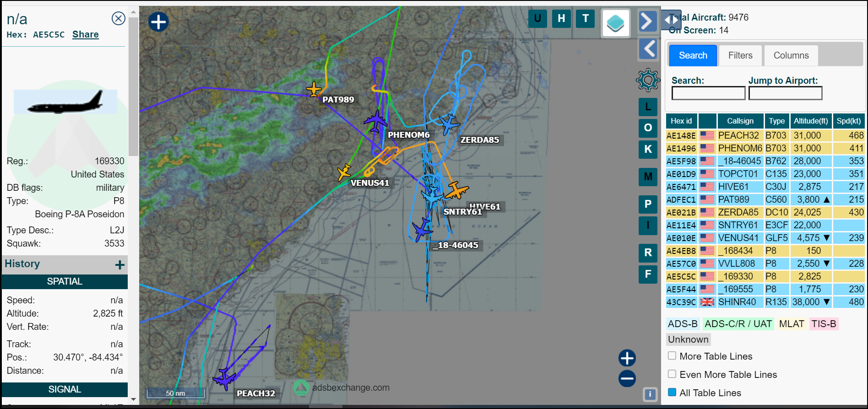Image resolution: width=868 pixels, height=409 pixels.
Task: Zoom in the map with plus button
Action: click(x=627, y=358)
